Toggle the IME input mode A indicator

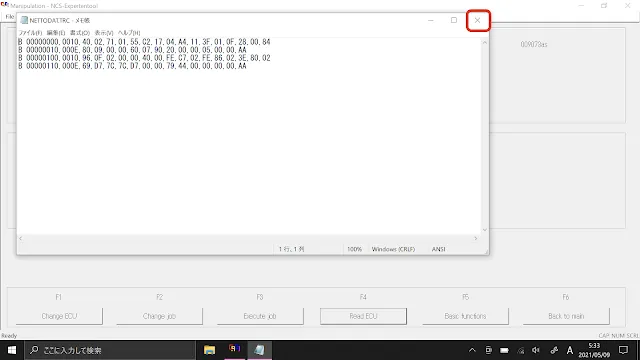(x=569, y=350)
